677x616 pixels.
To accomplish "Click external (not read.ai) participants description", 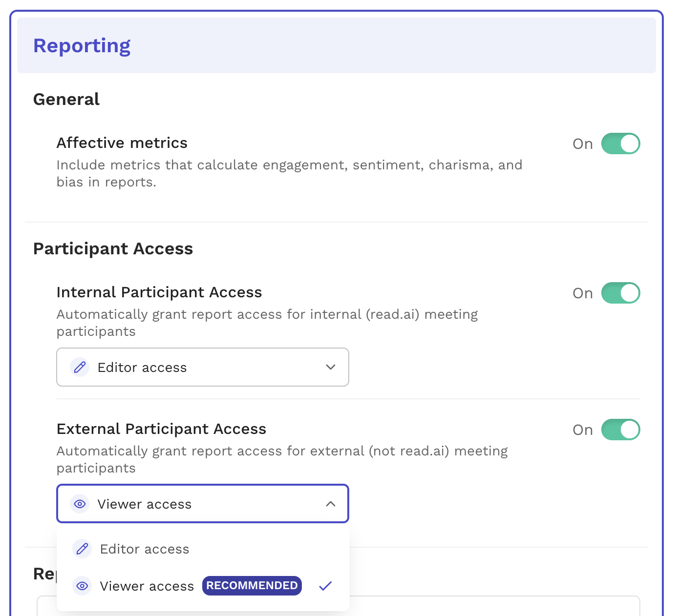I will pos(282,459).
